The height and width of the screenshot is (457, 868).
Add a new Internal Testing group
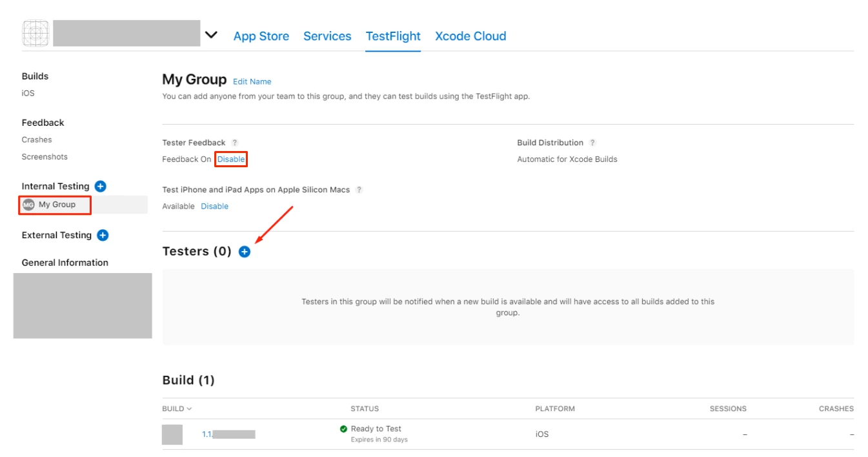click(x=100, y=186)
